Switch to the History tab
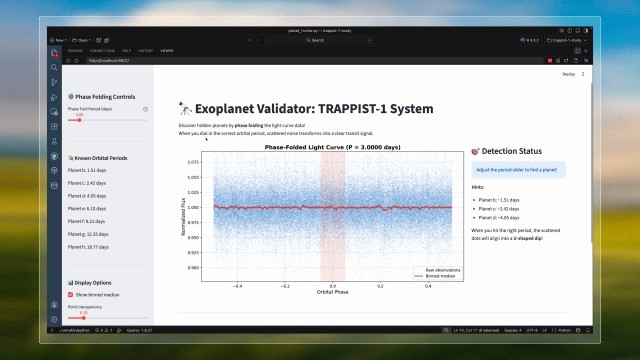This screenshot has width=640, height=360. pos(145,51)
